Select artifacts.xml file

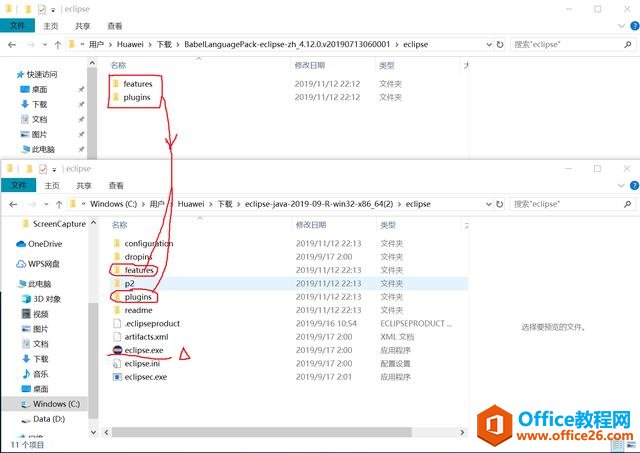click(146, 337)
